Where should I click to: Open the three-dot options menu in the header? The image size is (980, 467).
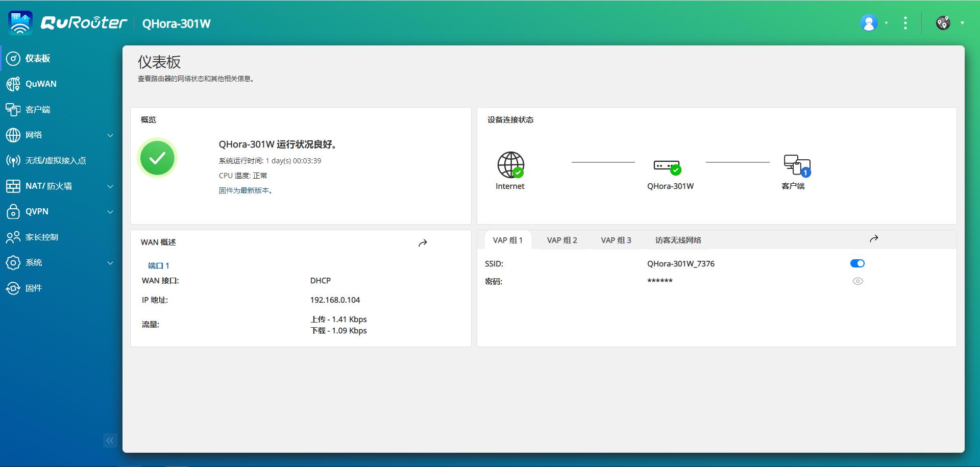click(905, 22)
